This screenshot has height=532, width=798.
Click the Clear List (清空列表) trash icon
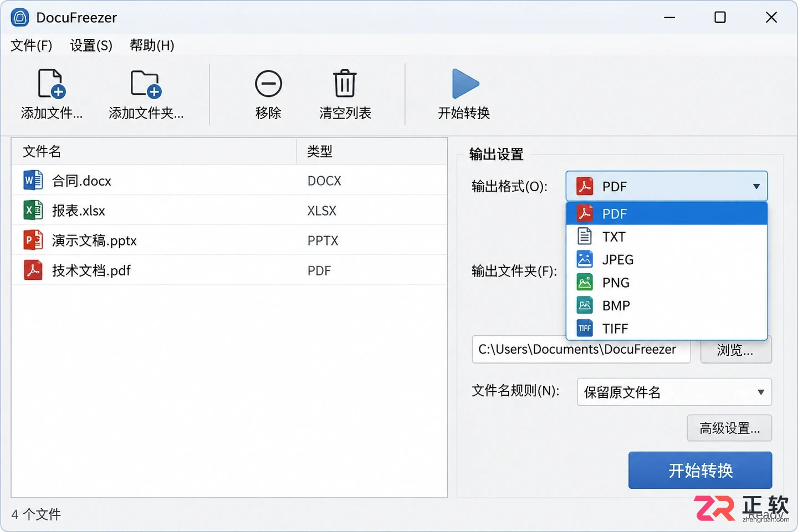pyautogui.click(x=345, y=84)
